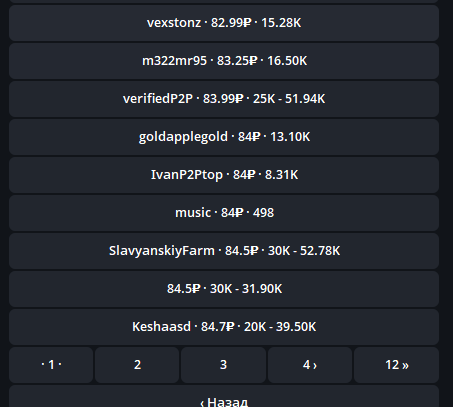Open the offer priced 83.25₽

point(224,61)
